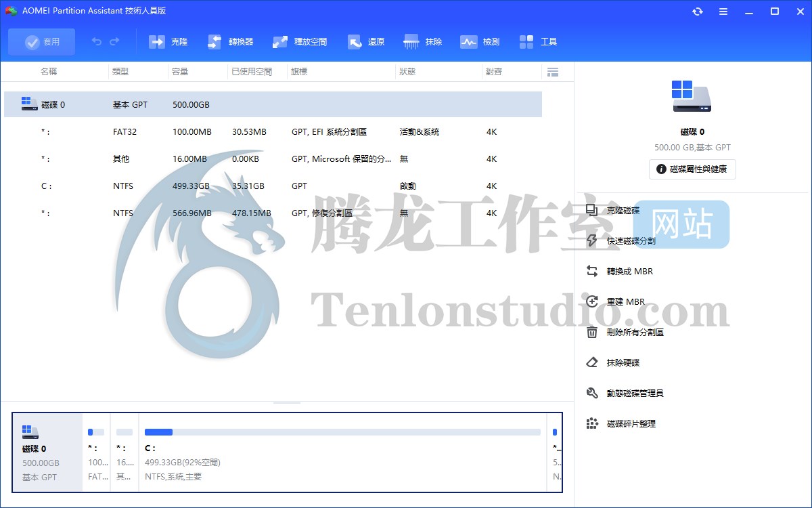Click the panel splitter handle above disk map

click(x=287, y=403)
